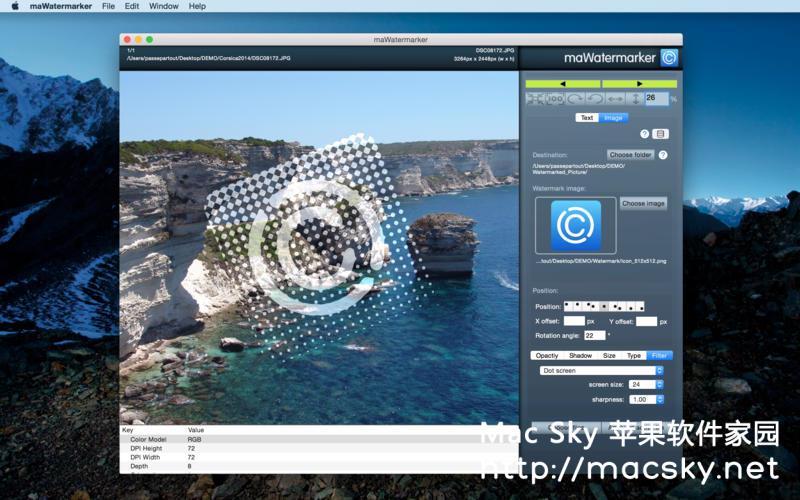Click the Value column header
The width and height of the screenshot is (800, 500).
(x=196, y=430)
